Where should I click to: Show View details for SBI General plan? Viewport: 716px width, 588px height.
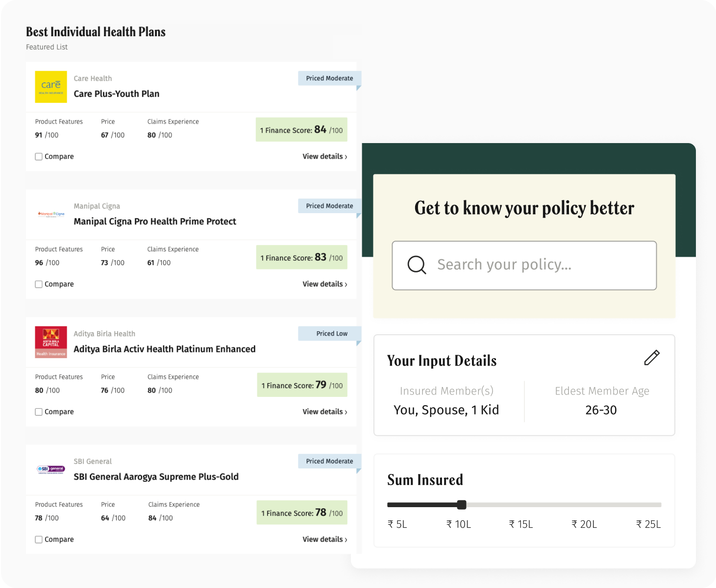324,539
